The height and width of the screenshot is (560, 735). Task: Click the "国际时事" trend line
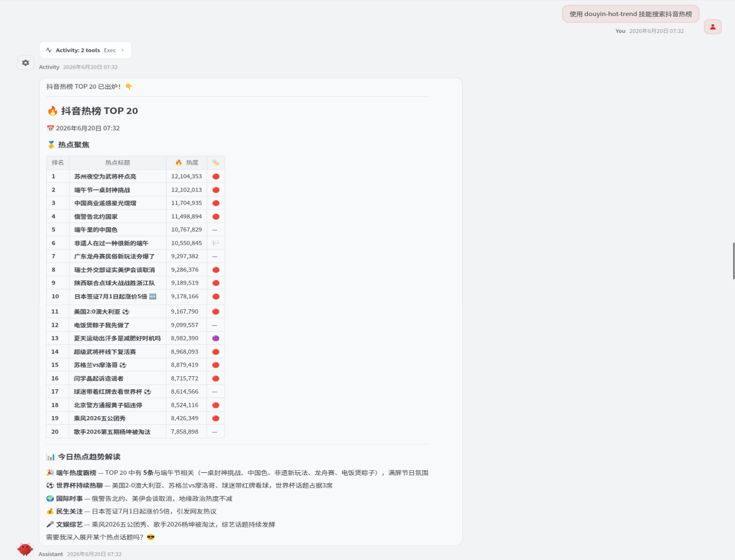pos(139,498)
